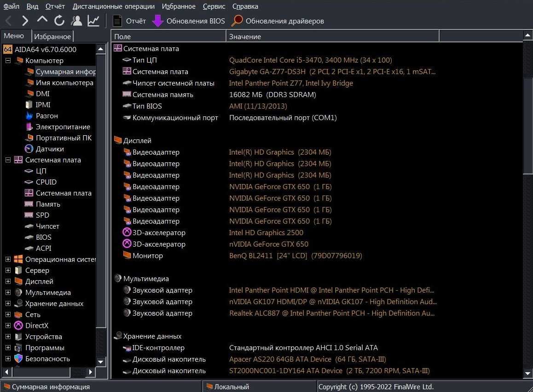Expand the Программы tree node

tap(8, 347)
